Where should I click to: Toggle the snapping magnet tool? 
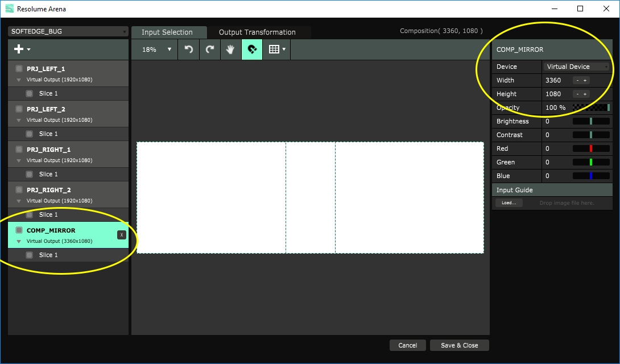coord(252,49)
